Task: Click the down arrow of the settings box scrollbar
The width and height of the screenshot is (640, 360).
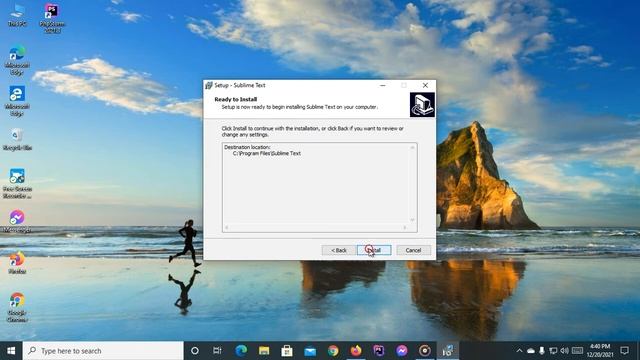Action: click(x=412, y=220)
